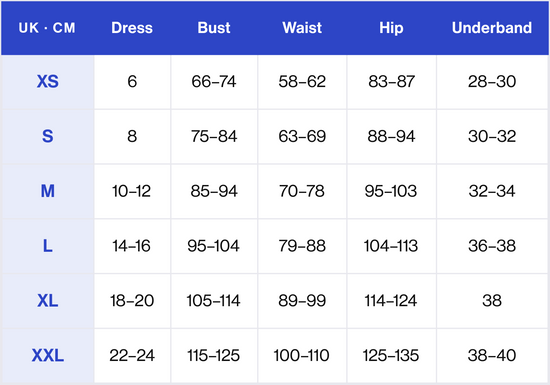Click the 66–74 bust cell

point(214,81)
